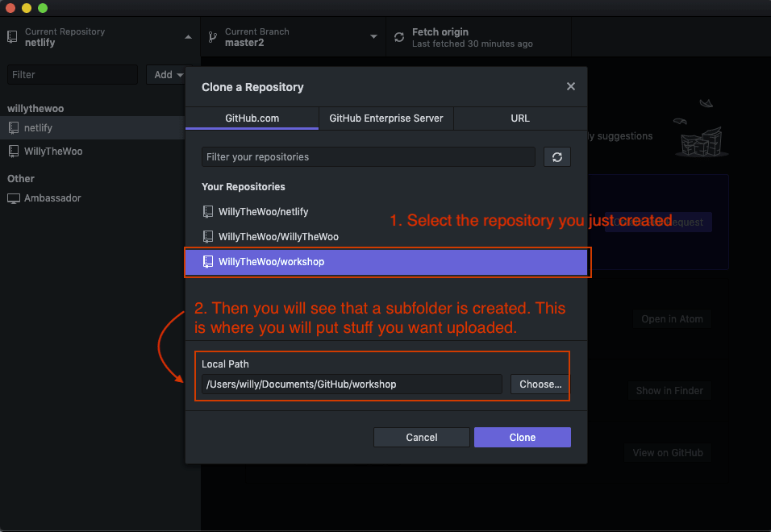
Task: Collapse the Current Repository dropdown
Action: point(188,37)
